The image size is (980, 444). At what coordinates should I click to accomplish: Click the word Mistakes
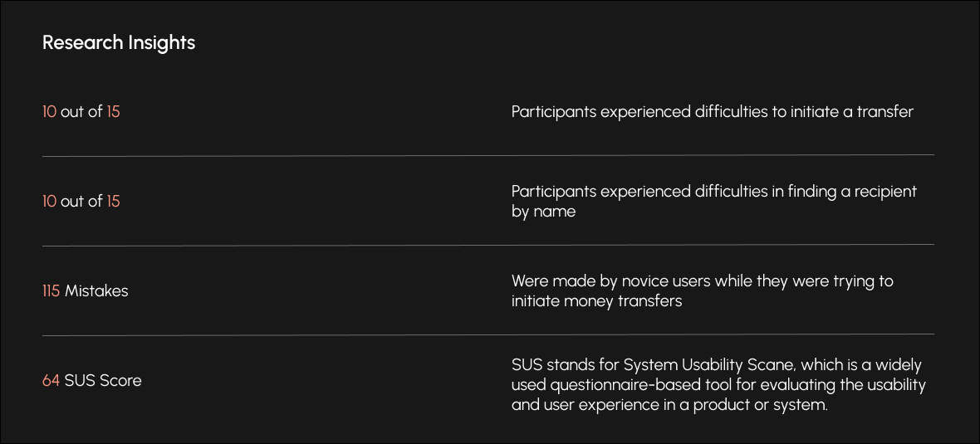(96, 290)
